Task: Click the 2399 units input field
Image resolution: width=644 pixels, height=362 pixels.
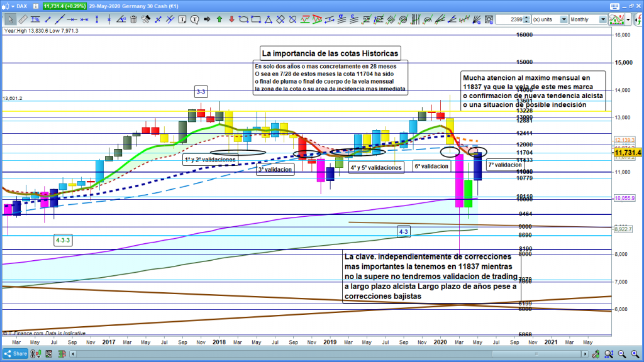Action: (509, 19)
